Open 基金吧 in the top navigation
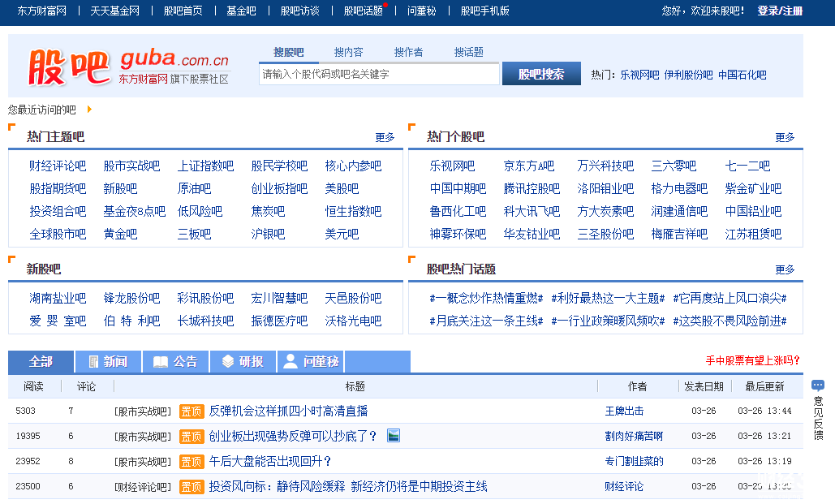Viewport: 835px width, 504px height. (x=241, y=11)
